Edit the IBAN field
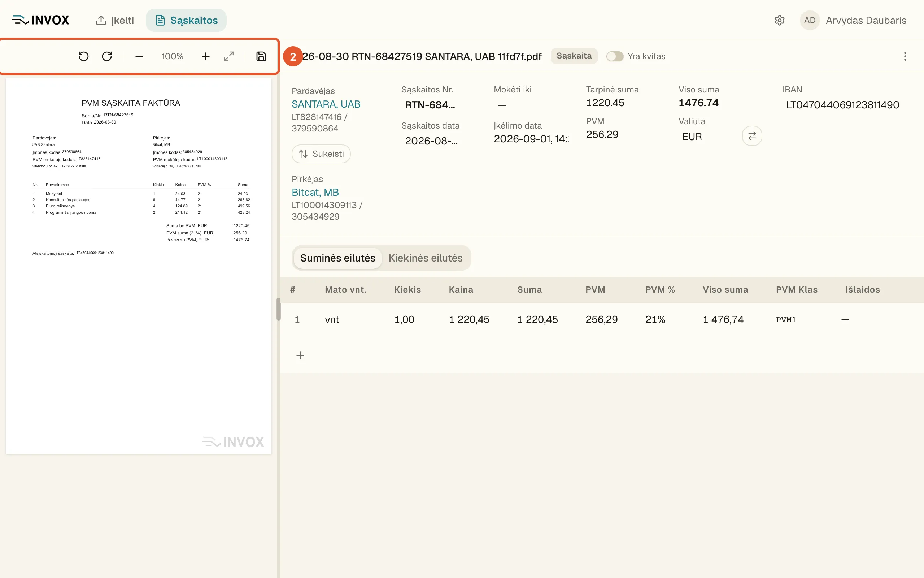This screenshot has width=924, height=578. [843, 105]
